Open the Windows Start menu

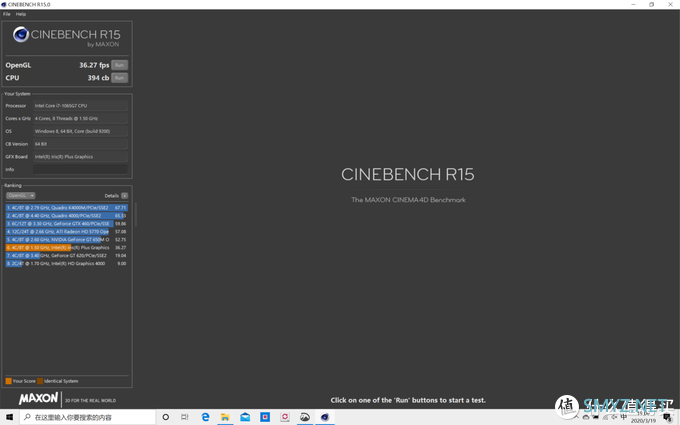click(9, 417)
